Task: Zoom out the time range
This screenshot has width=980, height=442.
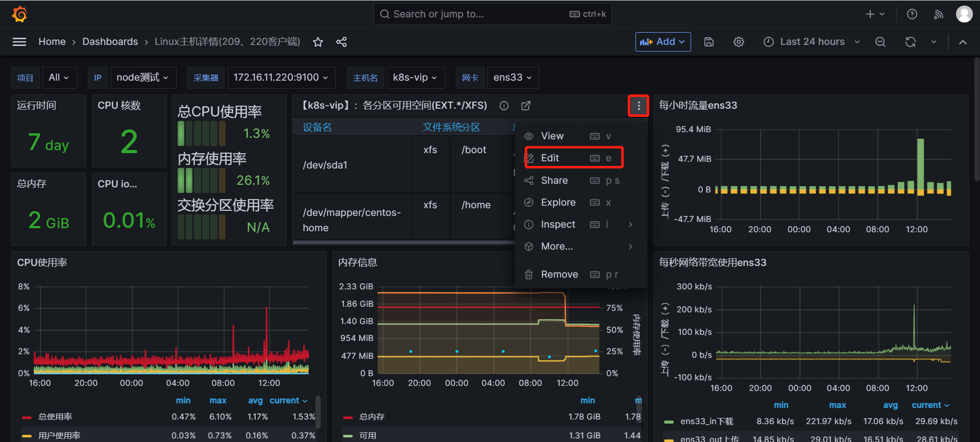Action: click(x=880, y=42)
